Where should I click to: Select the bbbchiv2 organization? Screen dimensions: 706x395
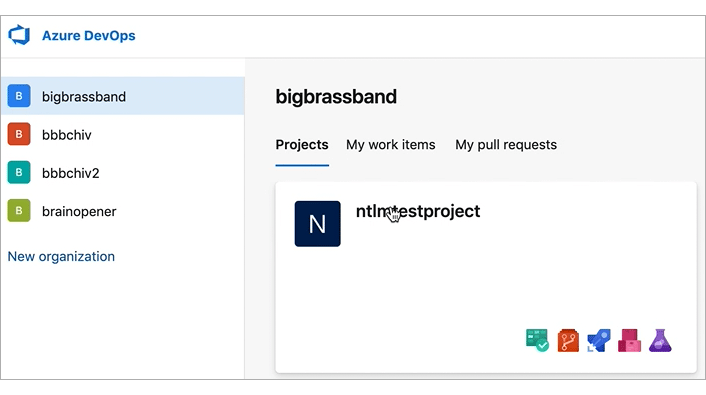click(x=122, y=173)
